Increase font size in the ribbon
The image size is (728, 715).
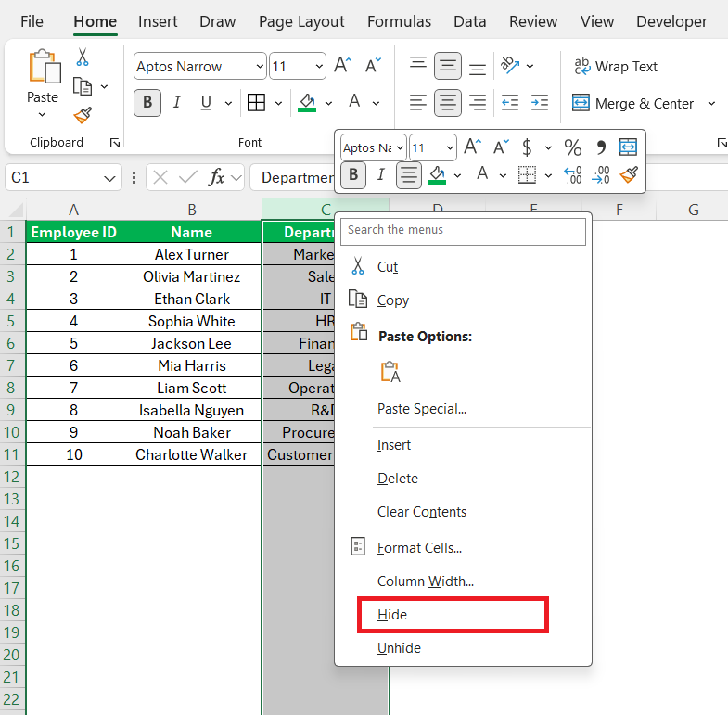[342, 66]
